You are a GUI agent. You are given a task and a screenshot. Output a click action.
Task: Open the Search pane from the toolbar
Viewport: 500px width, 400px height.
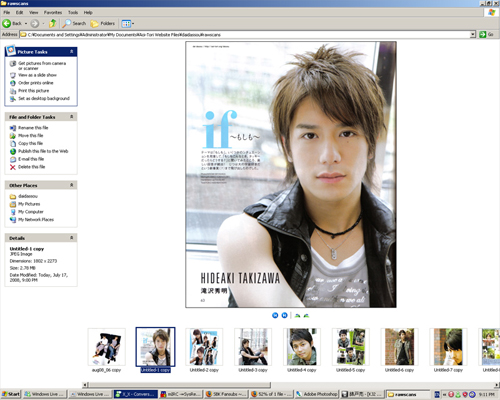pos(74,23)
